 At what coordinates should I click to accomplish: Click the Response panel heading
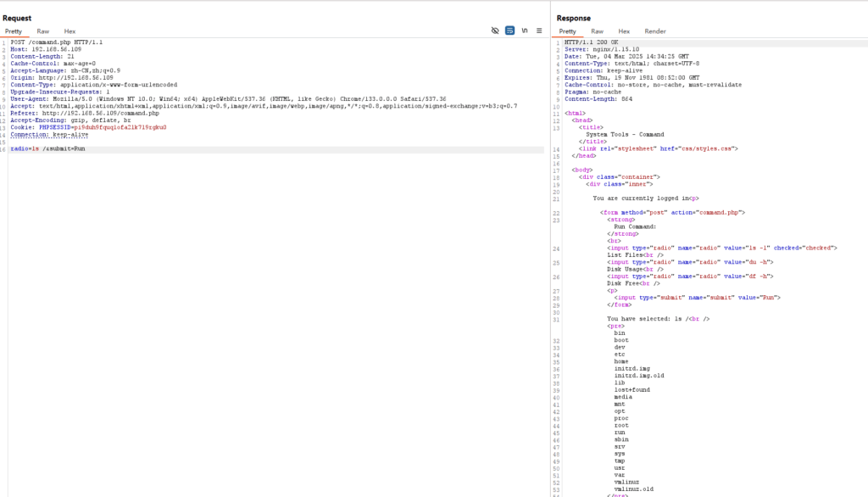click(x=574, y=19)
